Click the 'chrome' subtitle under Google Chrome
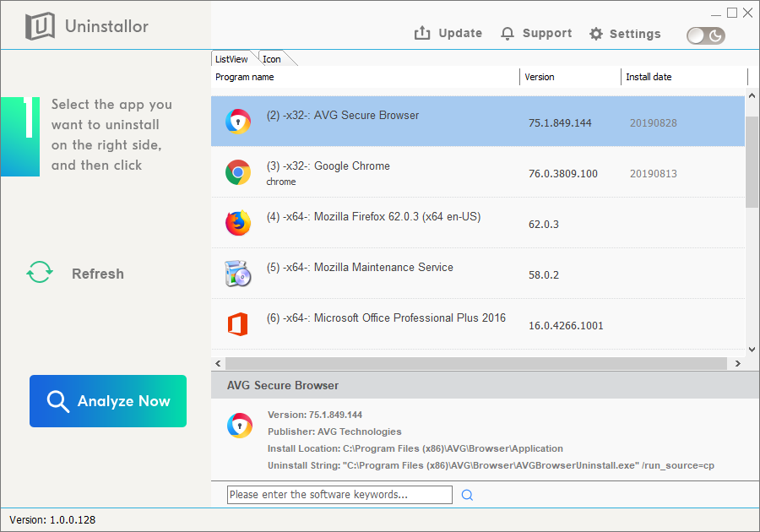 (281, 182)
